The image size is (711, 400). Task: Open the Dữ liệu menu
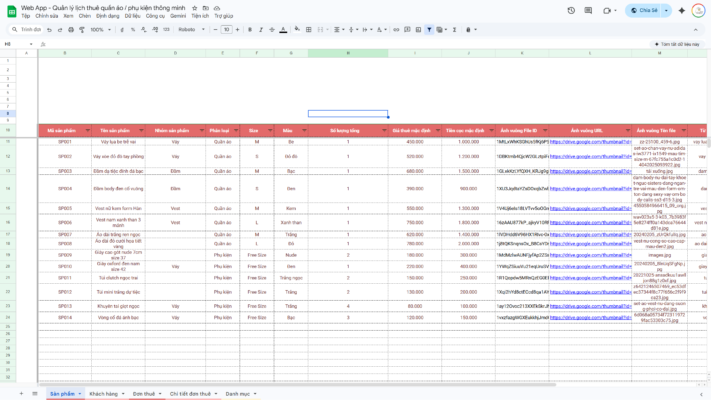tap(132, 16)
